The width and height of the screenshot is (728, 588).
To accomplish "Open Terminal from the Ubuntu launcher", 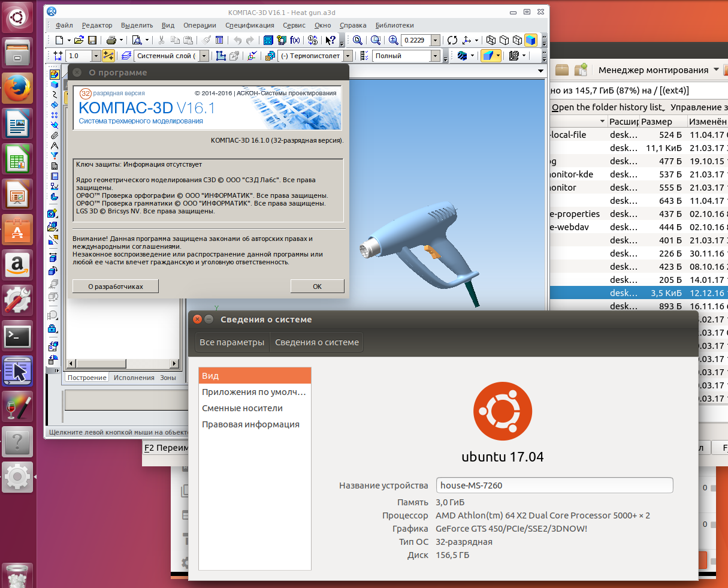I will [x=17, y=336].
